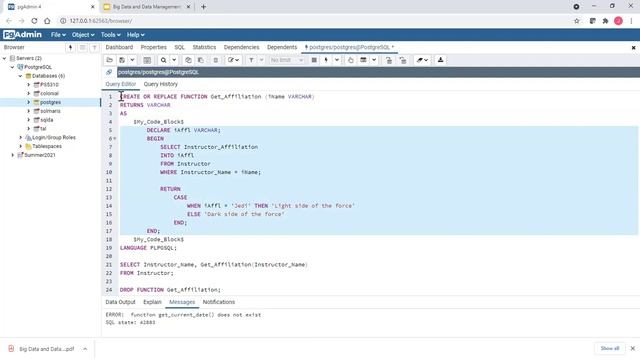The height and width of the screenshot is (360, 640).
Task: Switch to the Dependents tab
Action: tap(282, 47)
